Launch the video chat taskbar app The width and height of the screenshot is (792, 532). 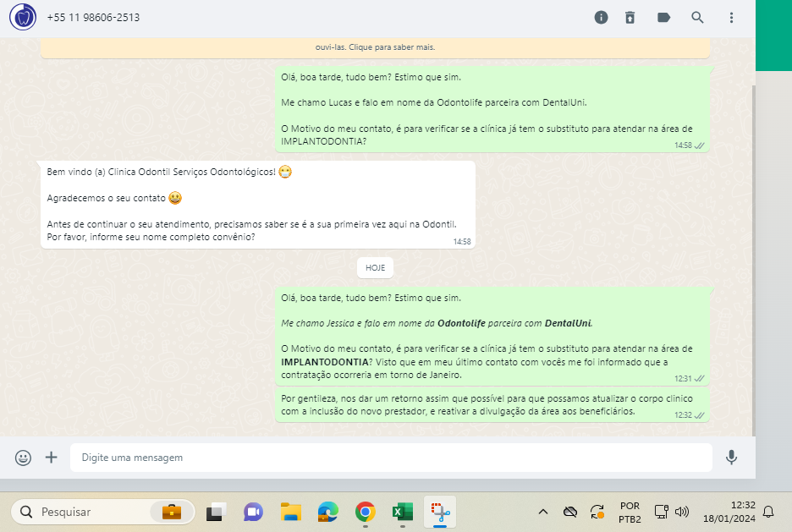click(x=253, y=513)
